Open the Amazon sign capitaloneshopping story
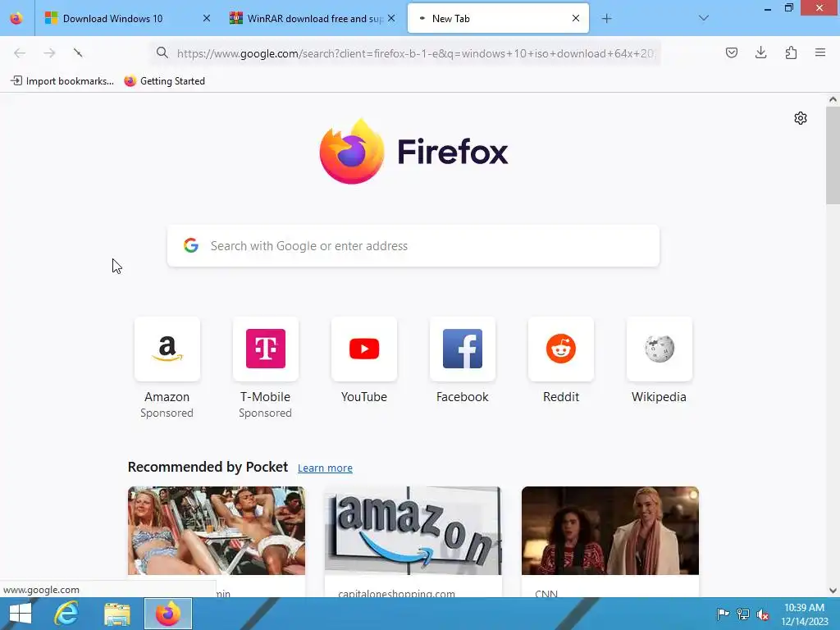 413,531
